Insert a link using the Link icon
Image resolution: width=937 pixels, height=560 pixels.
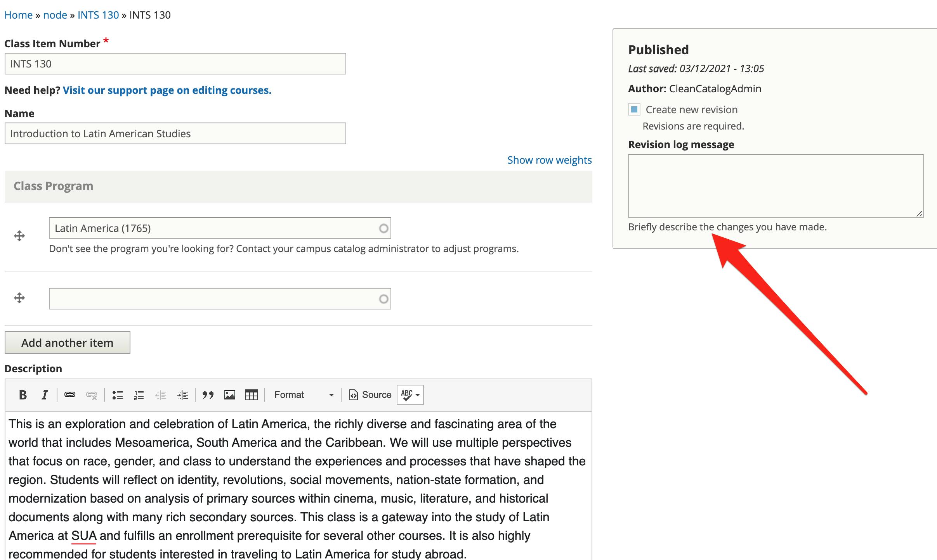(70, 395)
